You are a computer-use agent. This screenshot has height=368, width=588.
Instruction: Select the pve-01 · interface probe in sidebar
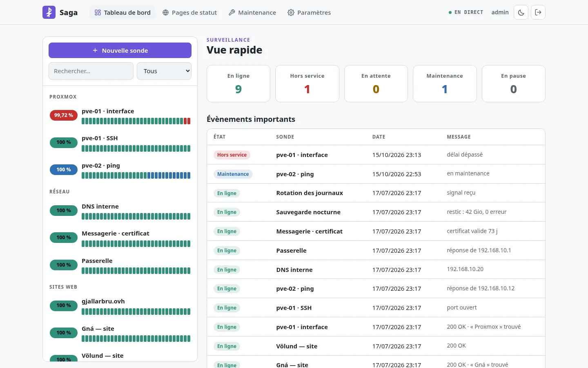(x=120, y=116)
